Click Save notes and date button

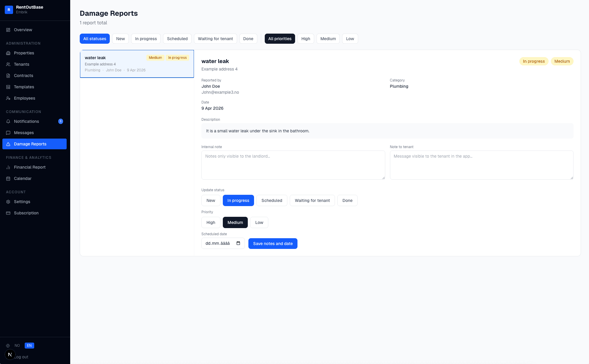273,244
